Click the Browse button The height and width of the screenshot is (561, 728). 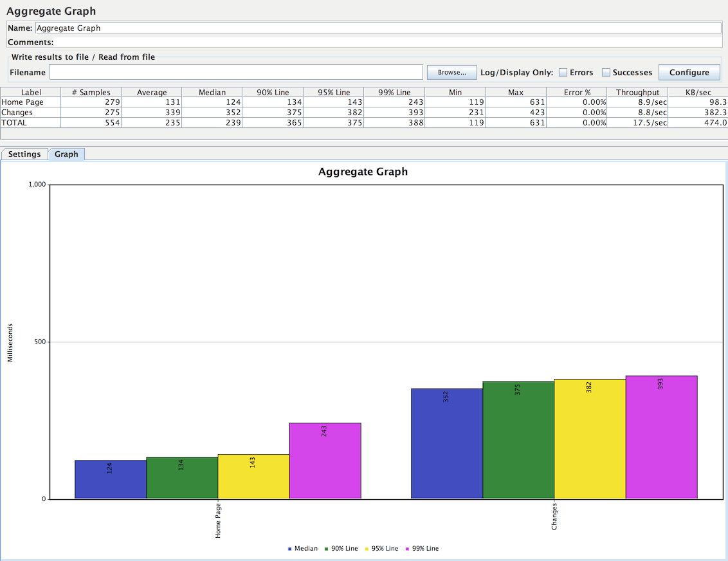(451, 71)
